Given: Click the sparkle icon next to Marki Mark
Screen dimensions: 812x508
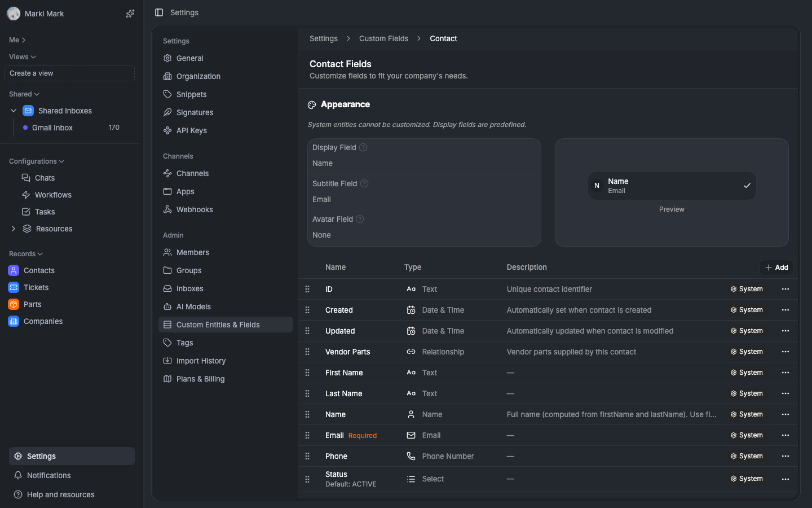Looking at the screenshot, I should pos(130,14).
